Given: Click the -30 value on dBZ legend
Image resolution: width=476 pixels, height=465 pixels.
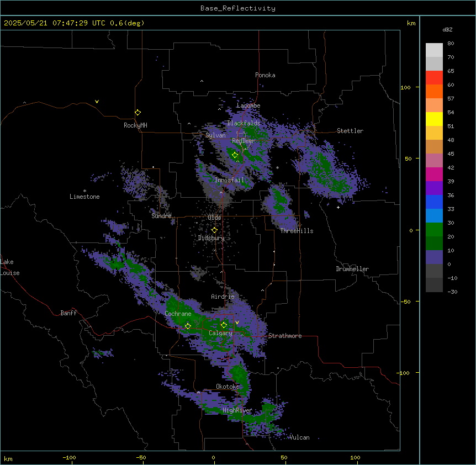Looking at the screenshot, I should click(x=452, y=292).
